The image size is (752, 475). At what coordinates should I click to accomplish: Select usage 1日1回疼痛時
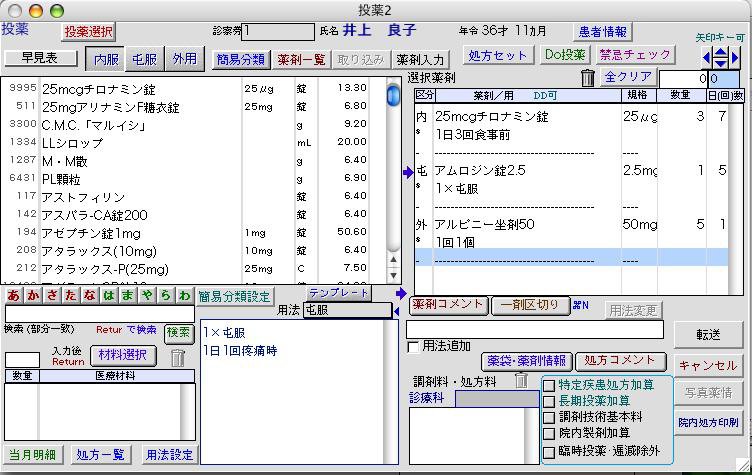[x=240, y=351]
